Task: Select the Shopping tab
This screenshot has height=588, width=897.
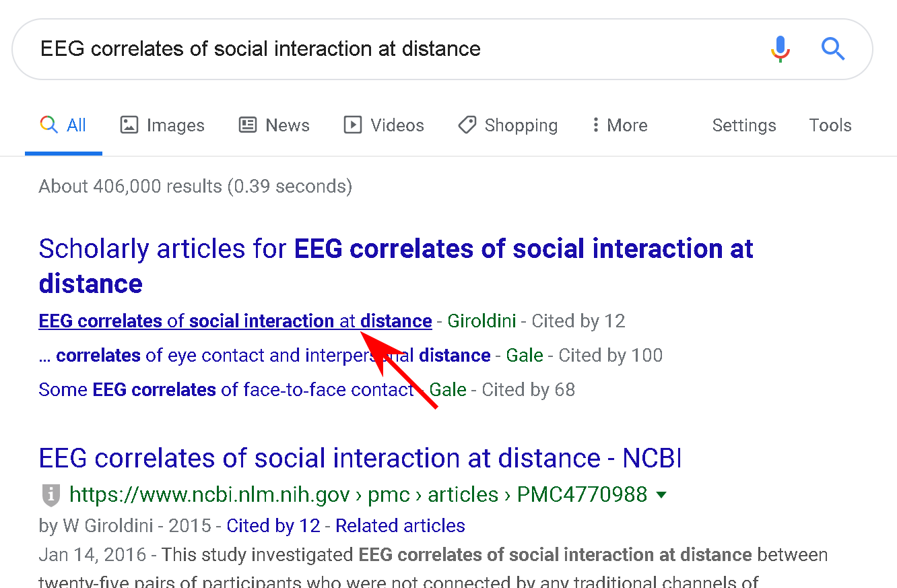Action: [508, 125]
